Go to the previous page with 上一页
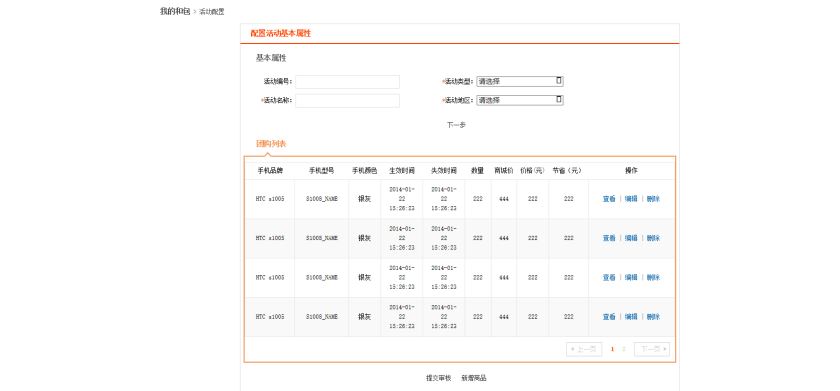 pyautogui.click(x=584, y=349)
